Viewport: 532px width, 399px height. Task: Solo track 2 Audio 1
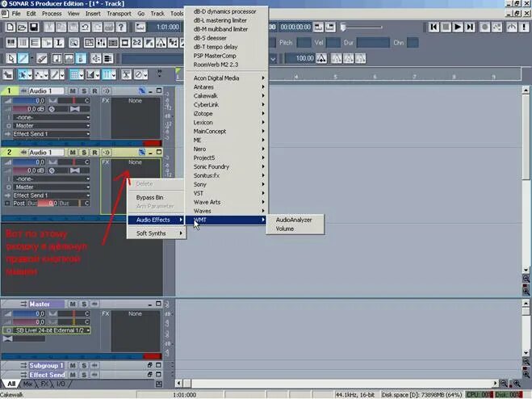click(x=84, y=153)
